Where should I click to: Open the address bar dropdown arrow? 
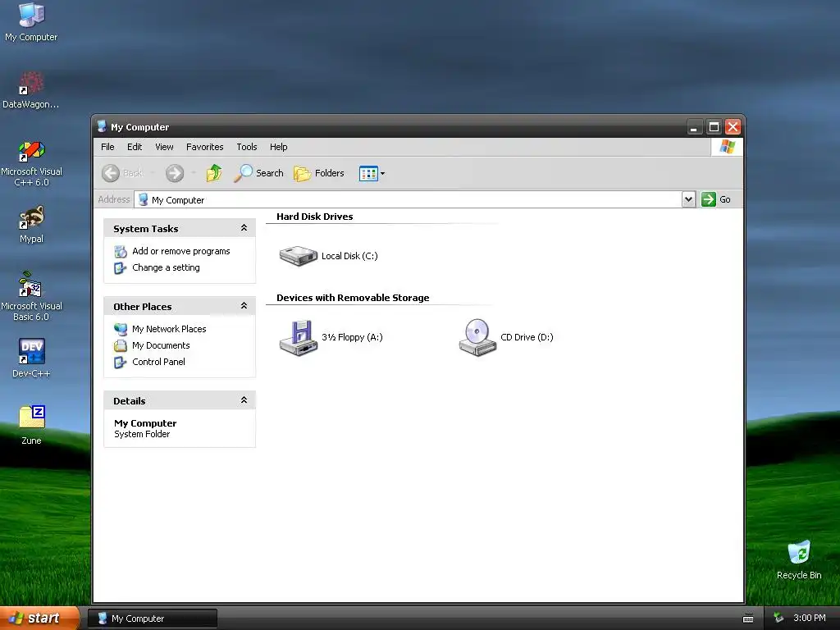(x=688, y=199)
